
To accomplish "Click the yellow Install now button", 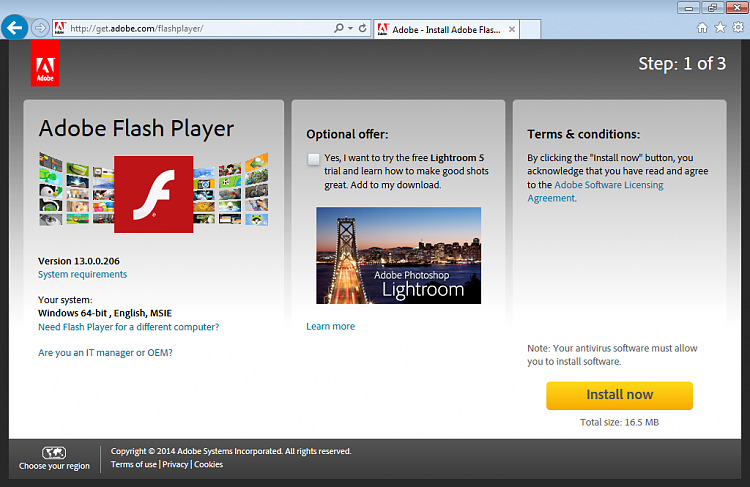I will [x=619, y=395].
